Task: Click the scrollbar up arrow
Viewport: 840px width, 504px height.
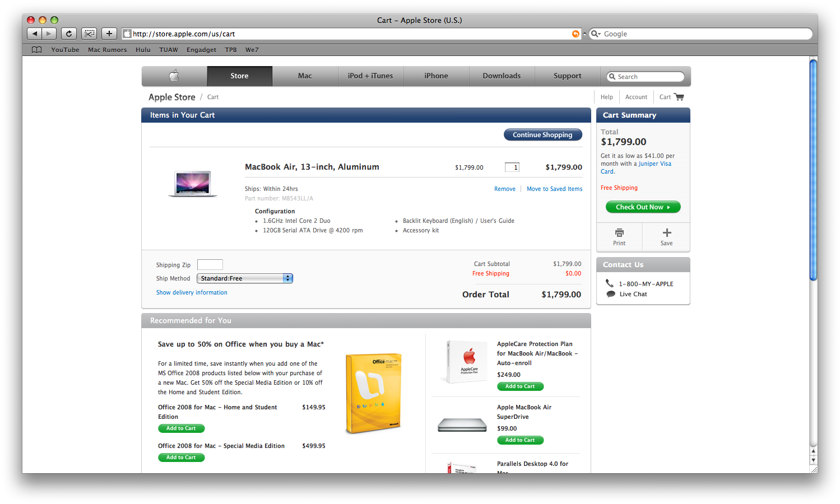Action: click(814, 451)
